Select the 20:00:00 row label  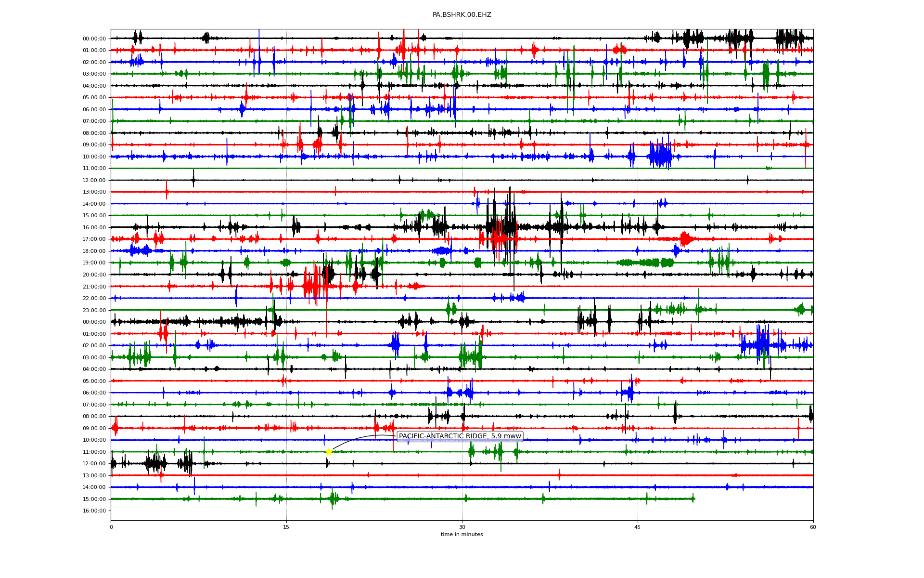[94, 275]
